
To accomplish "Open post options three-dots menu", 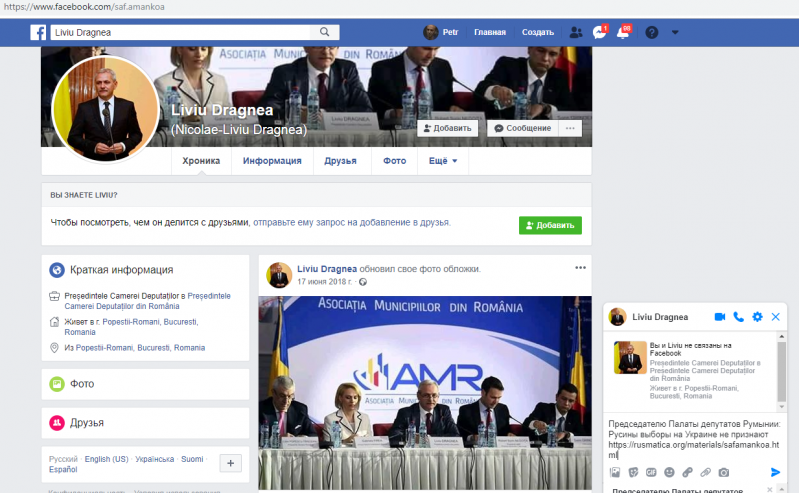I will [580, 268].
